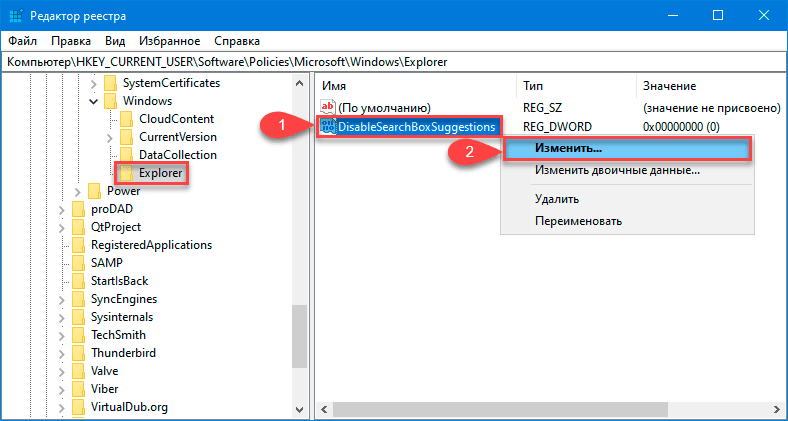Click the CurrentVersion folder icon
788x421 pixels.
pos(127,137)
